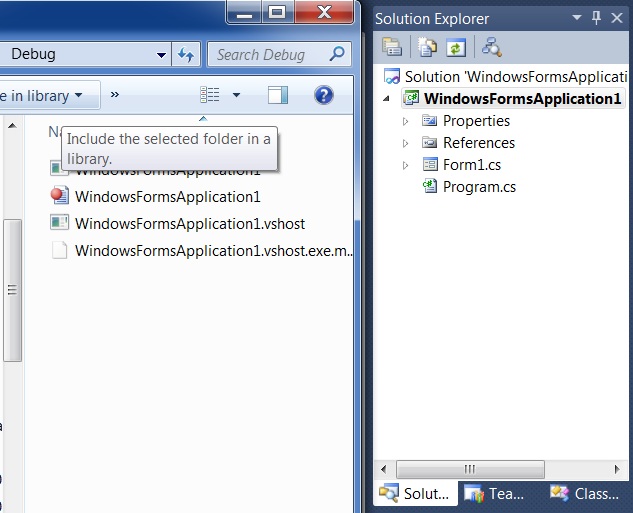The image size is (633, 513).
Task: Click the Explorer refresh button
Action: tap(186, 54)
